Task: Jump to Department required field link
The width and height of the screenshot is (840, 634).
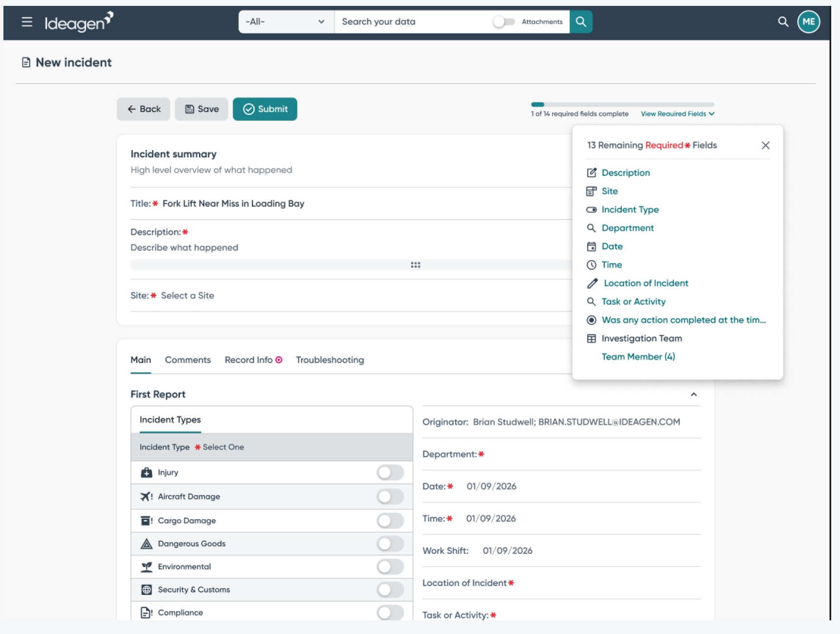Action: pos(628,228)
